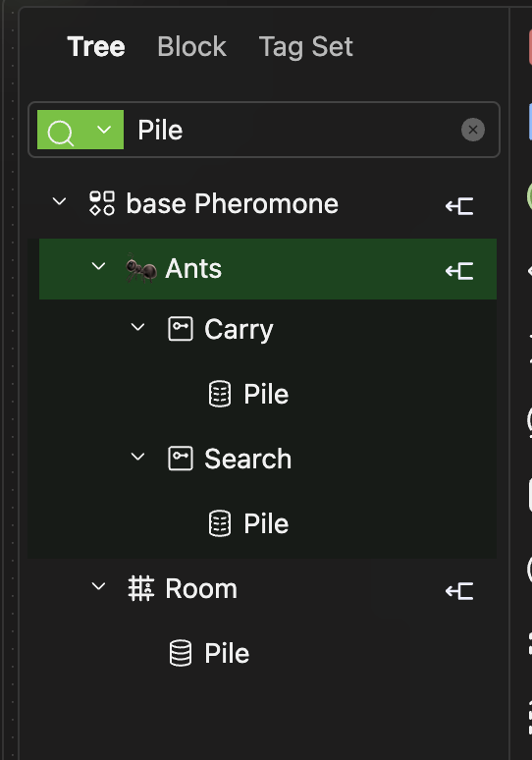532x760 pixels.
Task: Collapse the Carry node chevron
Action: [138, 327]
